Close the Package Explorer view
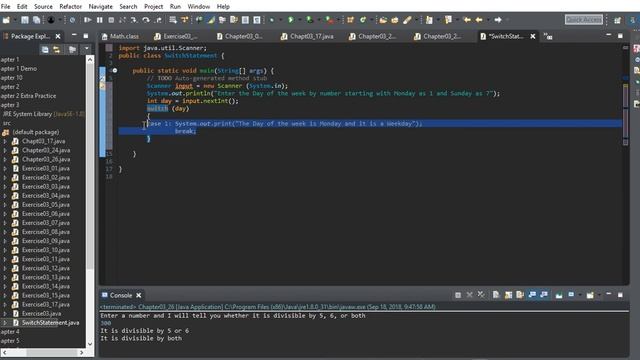 pyautogui.click(x=58, y=36)
